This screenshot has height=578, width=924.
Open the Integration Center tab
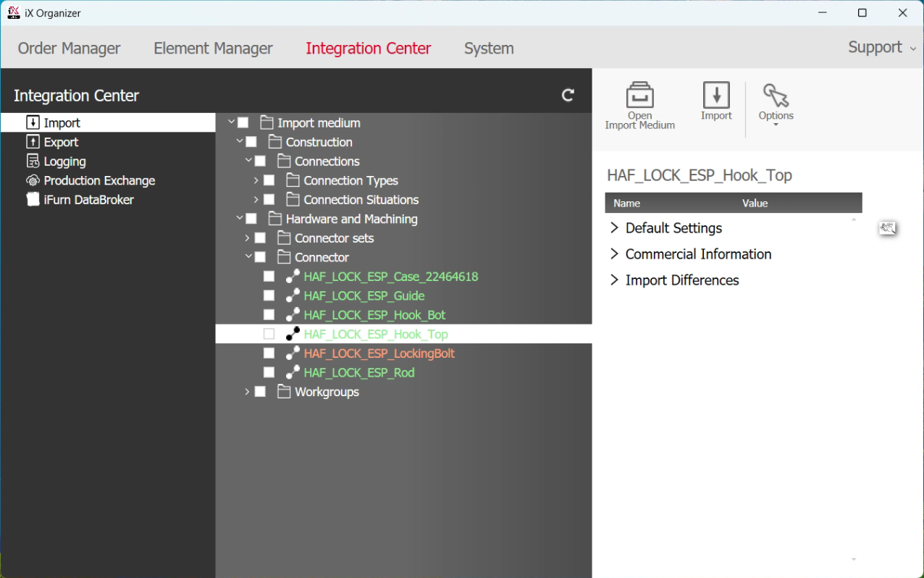(368, 49)
